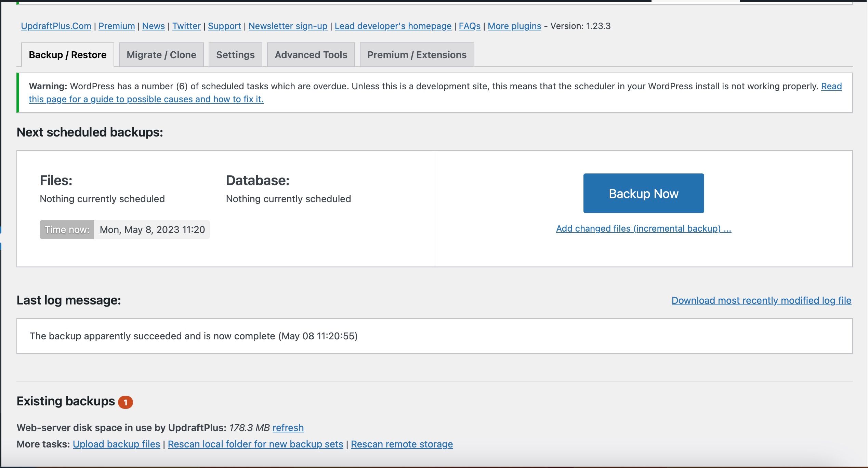Rescan local folder for new backup sets
The image size is (868, 468).
tap(255, 444)
